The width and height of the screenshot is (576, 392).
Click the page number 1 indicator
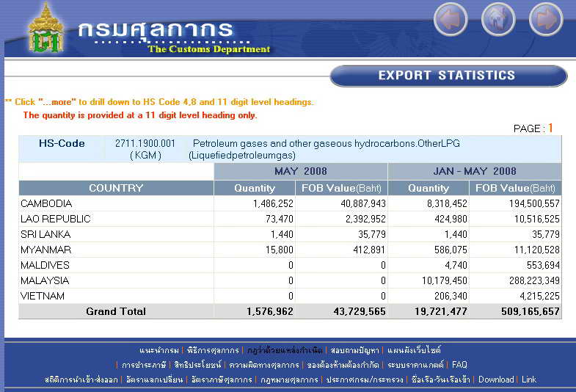[550, 128]
